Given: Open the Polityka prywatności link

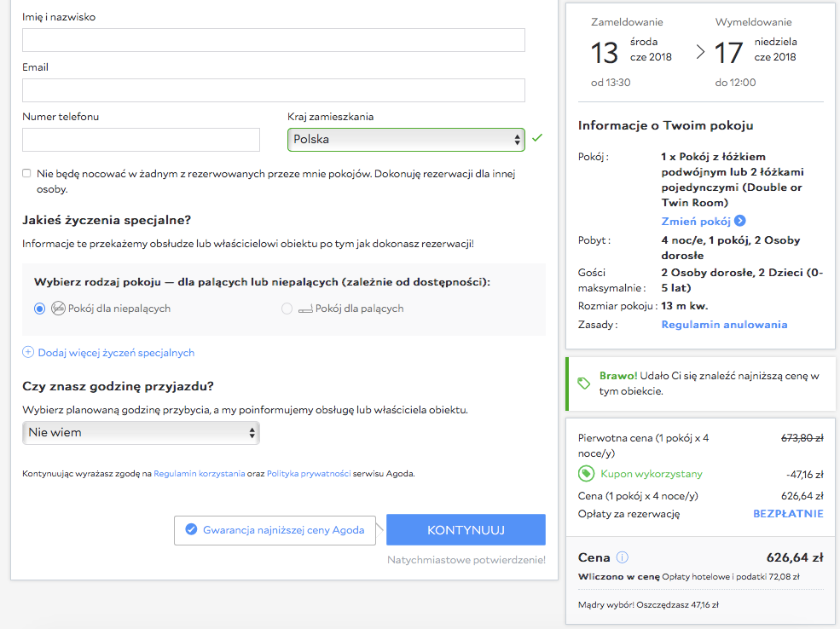Looking at the screenshot, I should [309, 473].
